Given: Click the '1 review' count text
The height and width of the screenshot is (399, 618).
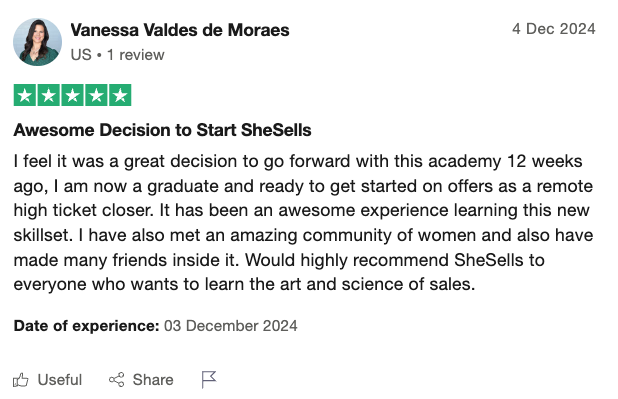Looking at the screenshot, I should tap(136, 55).
